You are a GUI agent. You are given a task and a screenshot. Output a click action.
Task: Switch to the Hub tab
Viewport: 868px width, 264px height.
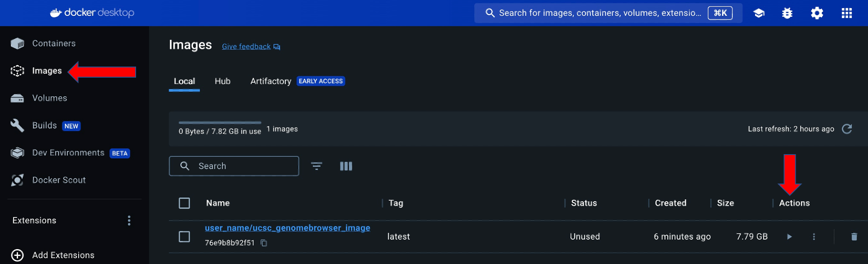222,81
